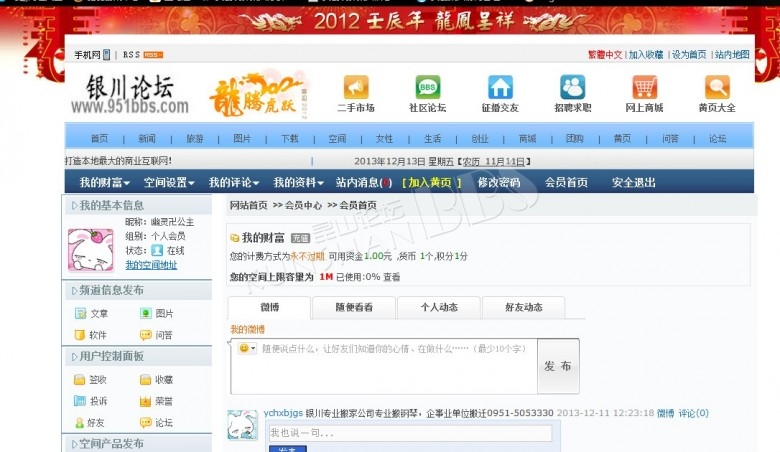Click 繁體中文 language link
The width and height of the screenshot is (780, 452).
pos(605,55)
